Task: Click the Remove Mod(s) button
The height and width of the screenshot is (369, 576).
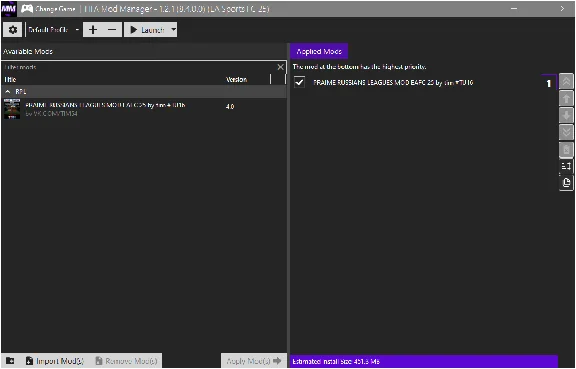Action: pos(126,361)
